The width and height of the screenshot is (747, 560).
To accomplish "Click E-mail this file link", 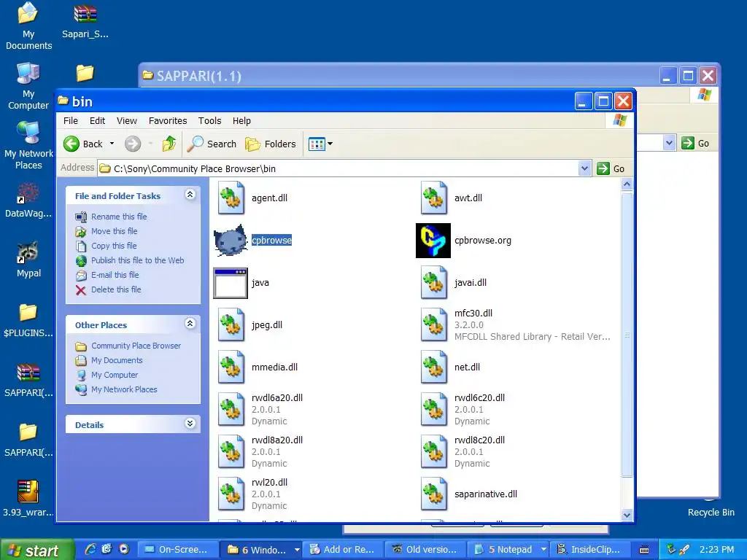I will pos(115,275).
